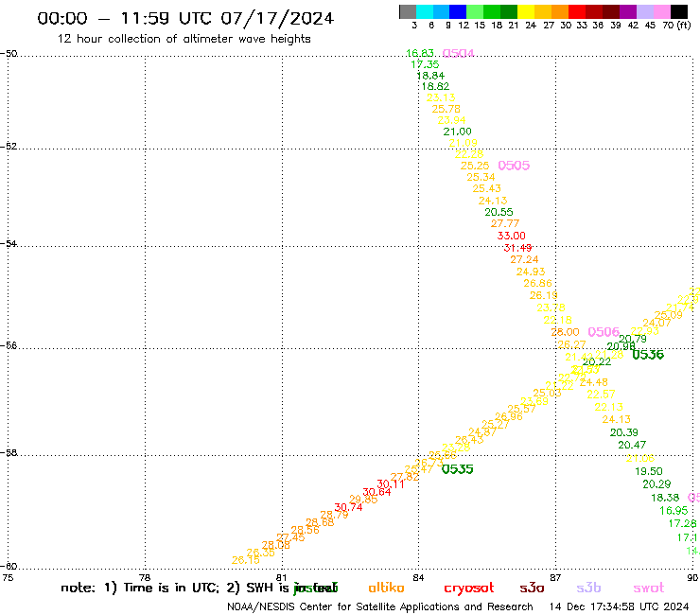The height and width of the screenshot is (615, 700).
Task: Click the 20.55 wave height reading
Action: pyautogui.click(x=499, y=212)
